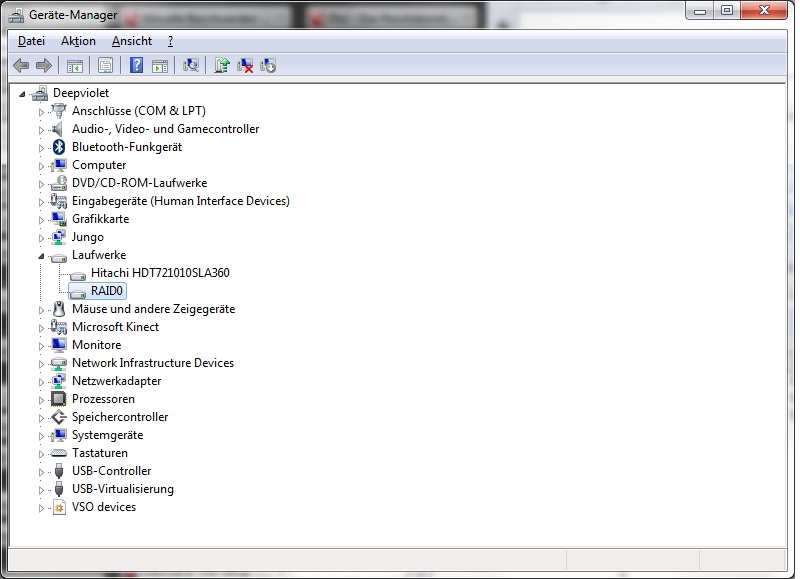Open Properties via the toolbar sheet icon
The image size is (800, 579).
[105, 65]
